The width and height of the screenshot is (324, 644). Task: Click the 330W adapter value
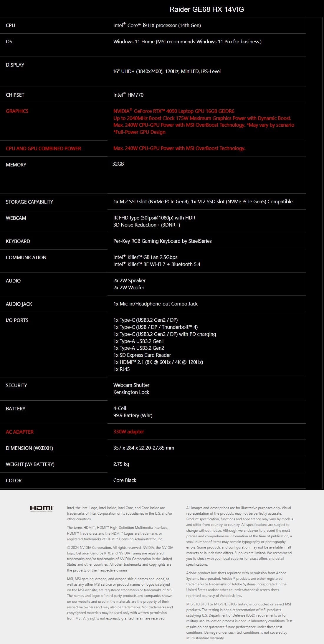click(x=129, y=432)
